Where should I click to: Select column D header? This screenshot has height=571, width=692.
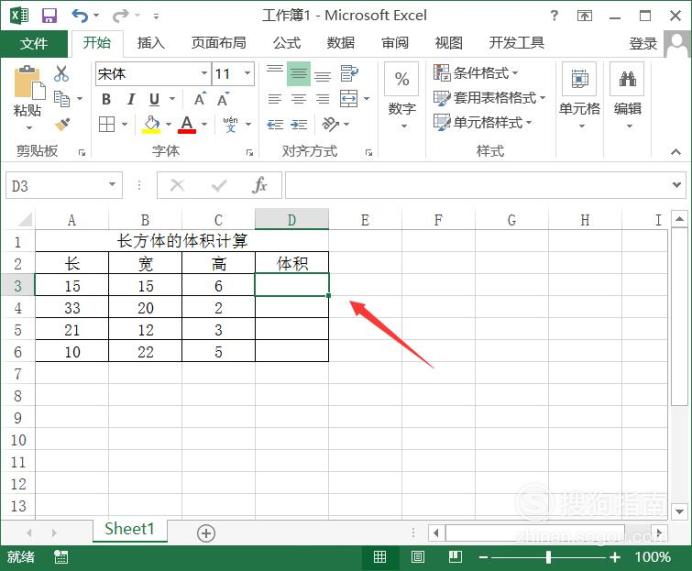292,219
